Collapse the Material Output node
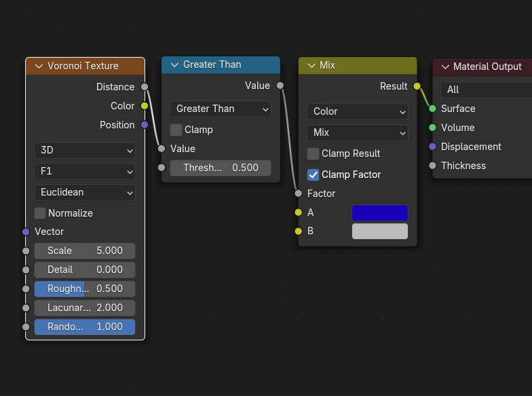Image resolution: width=532 pixels, height=396 pixels. tap(445, 67)
